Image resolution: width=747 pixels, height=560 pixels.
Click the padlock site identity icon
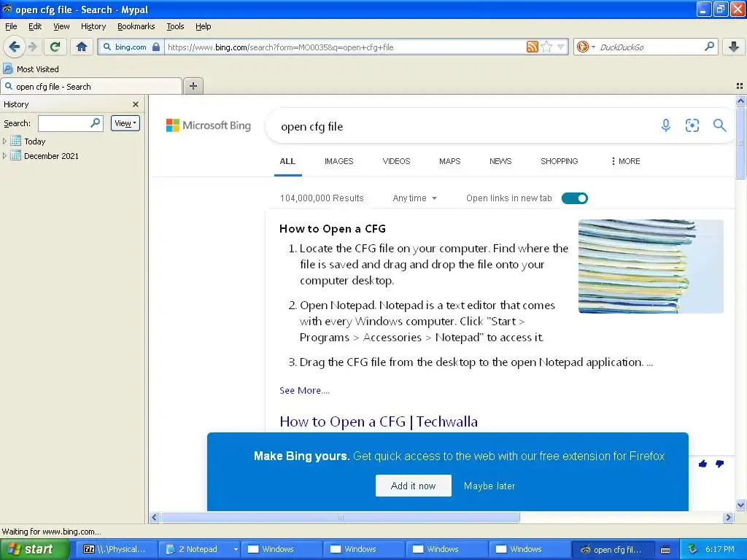[156, 47]
